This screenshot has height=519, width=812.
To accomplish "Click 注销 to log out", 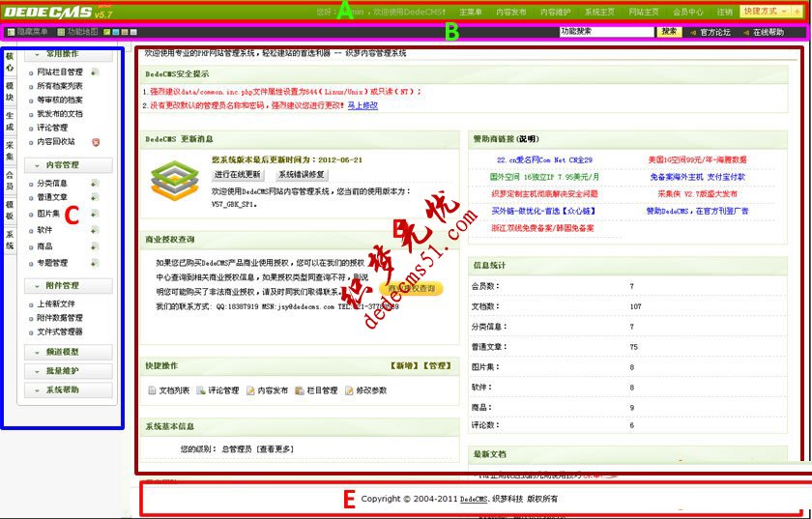I will [x=725, y=12].
